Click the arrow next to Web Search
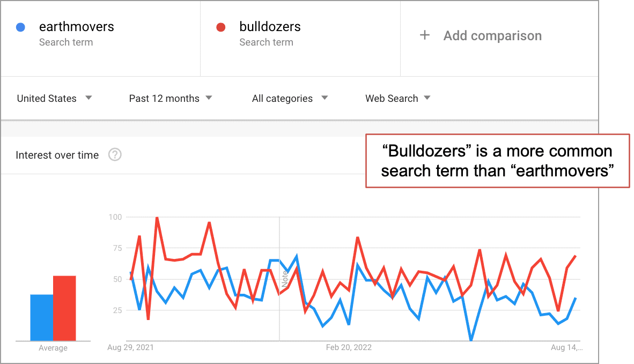The width and height of the screenshot is (634, 364). coord(427,98)
